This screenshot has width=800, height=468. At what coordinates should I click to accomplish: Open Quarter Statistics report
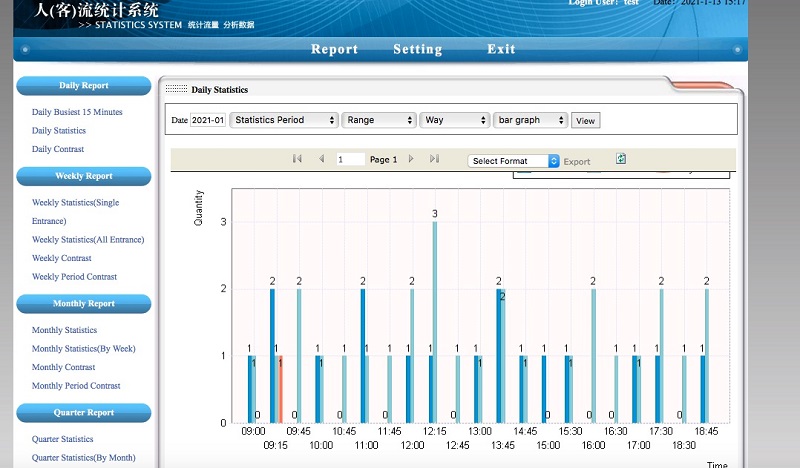click(62, 439)
